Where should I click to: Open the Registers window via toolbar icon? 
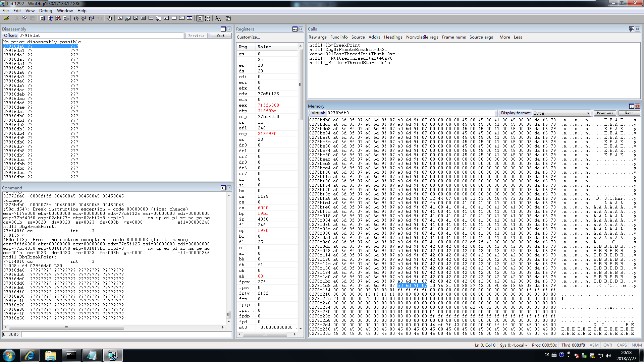143,18
